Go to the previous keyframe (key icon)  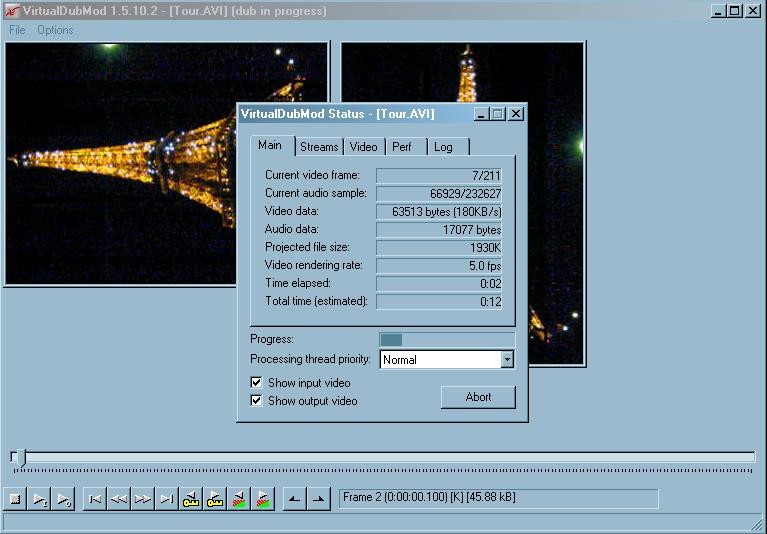click(191, 499)
